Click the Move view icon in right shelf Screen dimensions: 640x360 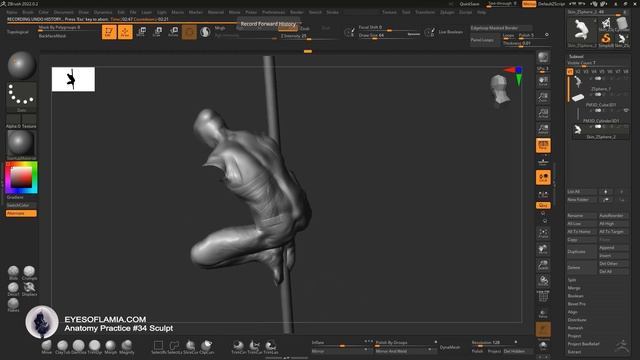[x=543, y=249]
